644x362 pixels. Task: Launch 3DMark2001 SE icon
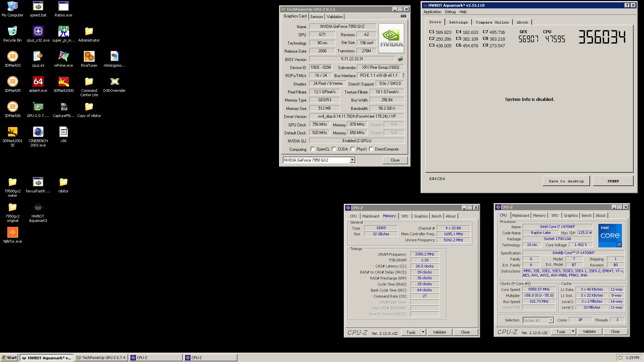coord(12,137)
